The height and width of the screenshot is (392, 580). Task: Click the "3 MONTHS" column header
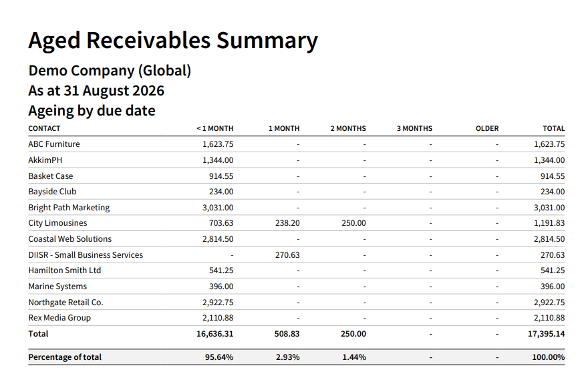pos(414,128)
